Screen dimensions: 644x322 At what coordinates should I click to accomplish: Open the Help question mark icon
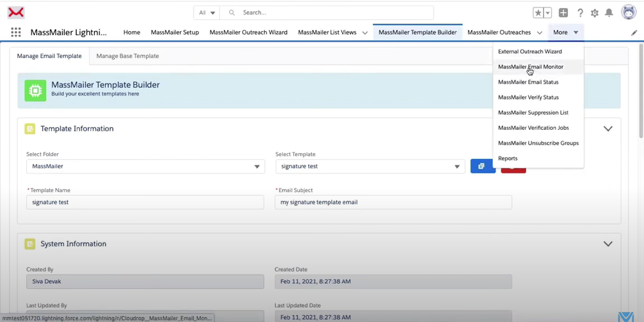[580, 13]
